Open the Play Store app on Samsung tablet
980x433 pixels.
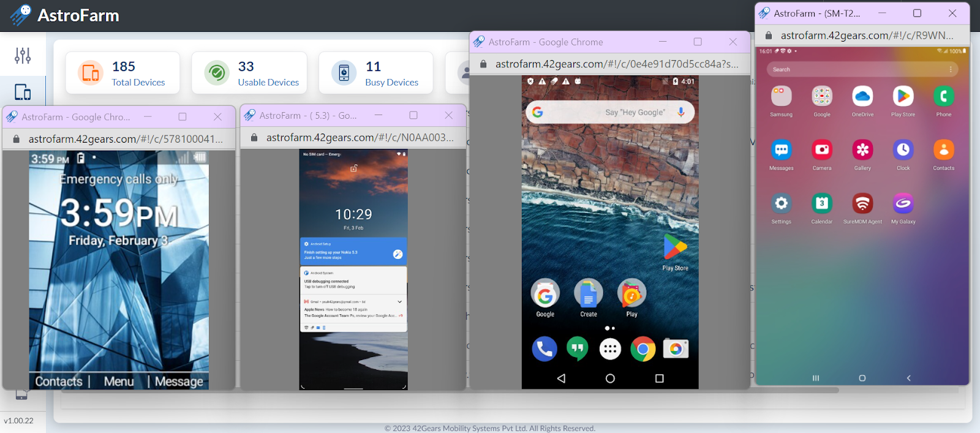click(903, 97)
